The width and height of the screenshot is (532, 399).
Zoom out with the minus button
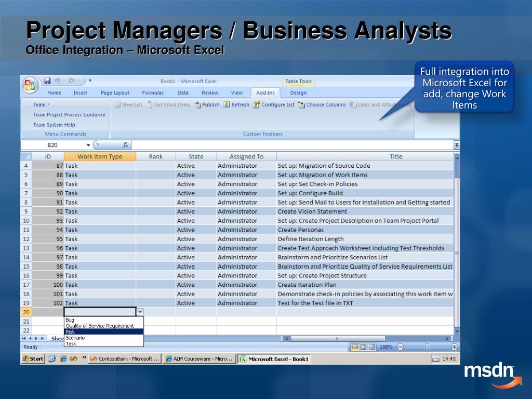click(x=401, y=347)
